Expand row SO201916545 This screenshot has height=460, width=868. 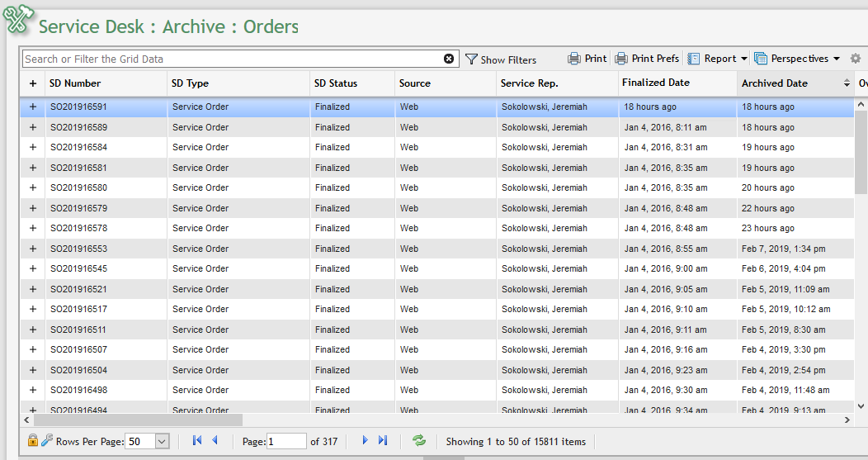coord(33,268)
